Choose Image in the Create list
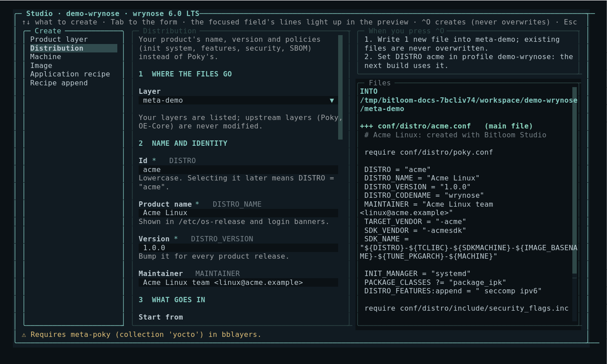This screenshot has height=364, width=607. [x=73, y=65]
